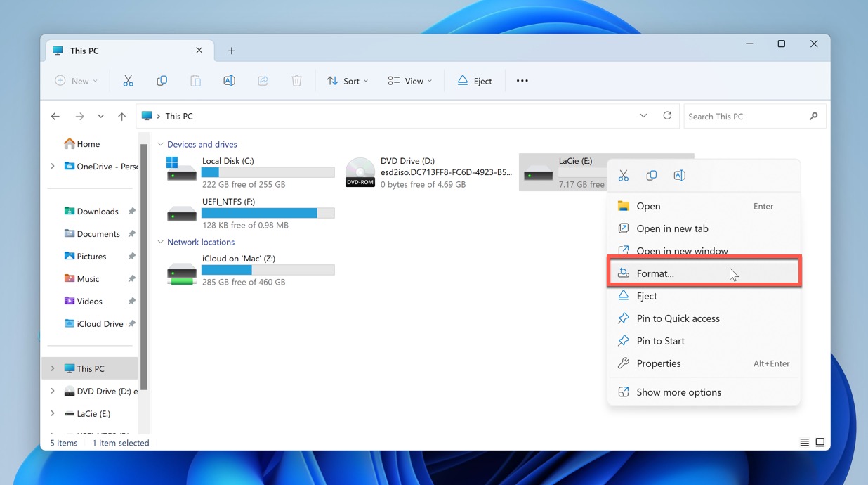The image size is (868, 485).
Task: Open the Sort dropdown
Action: (x=348, y=81)
